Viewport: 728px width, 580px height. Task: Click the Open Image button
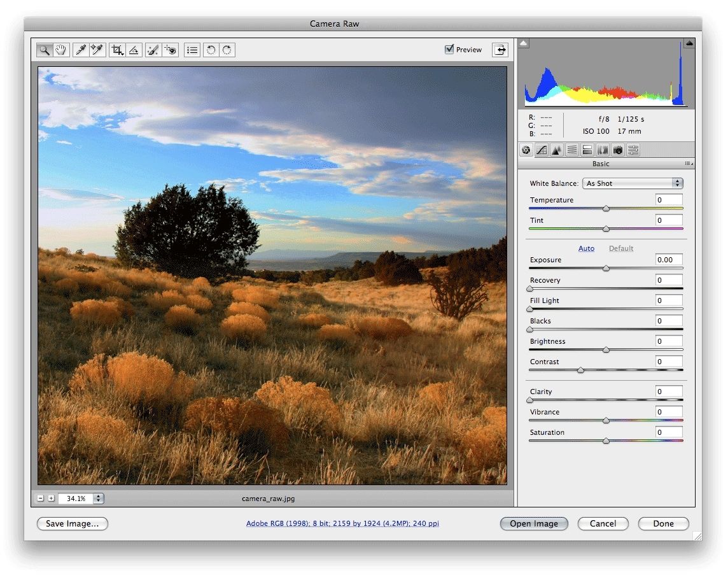click(534, 523)
